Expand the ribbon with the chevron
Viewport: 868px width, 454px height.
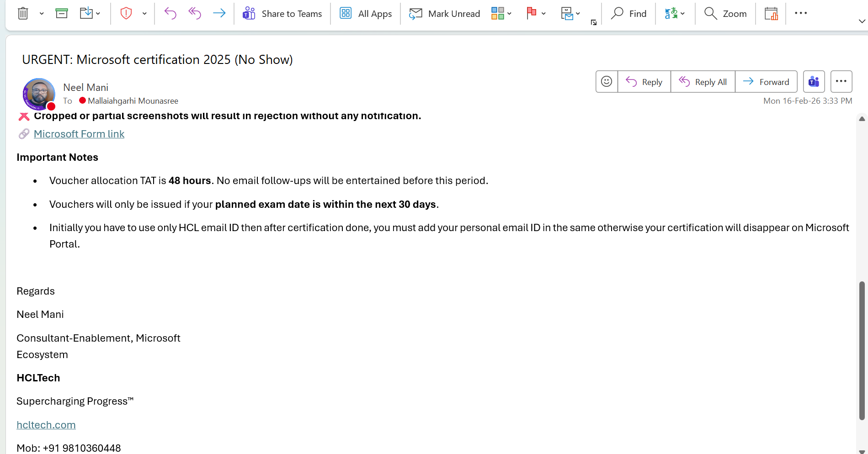862,21
